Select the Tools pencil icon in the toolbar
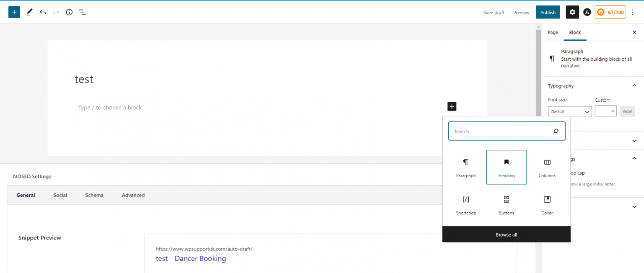 point(29,12)
